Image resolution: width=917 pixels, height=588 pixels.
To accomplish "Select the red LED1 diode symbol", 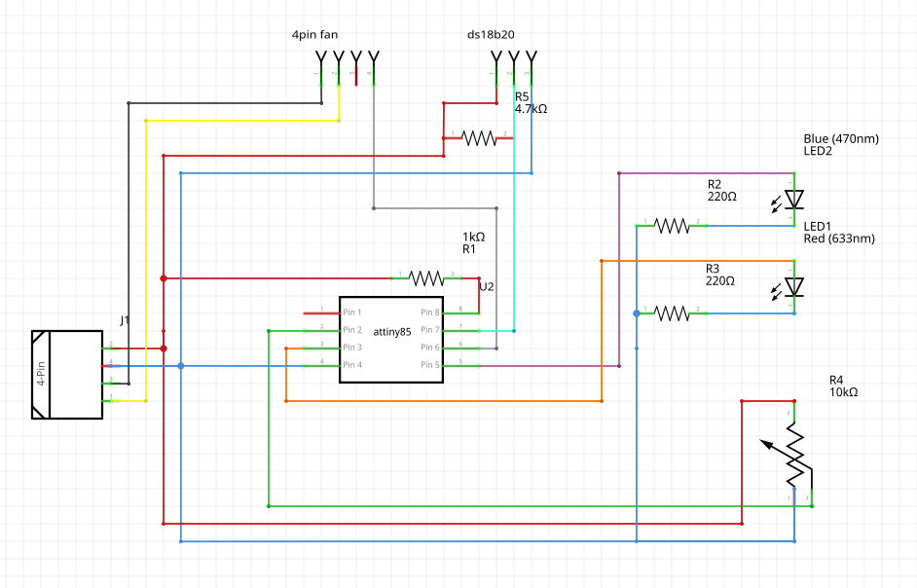I will tap(794, 287).
